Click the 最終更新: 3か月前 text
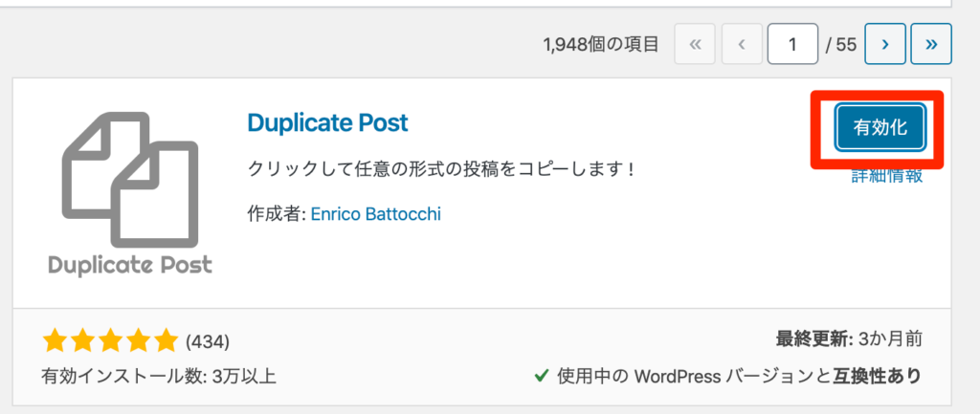This screenshot has width=980, height=414. click(850, 339)
